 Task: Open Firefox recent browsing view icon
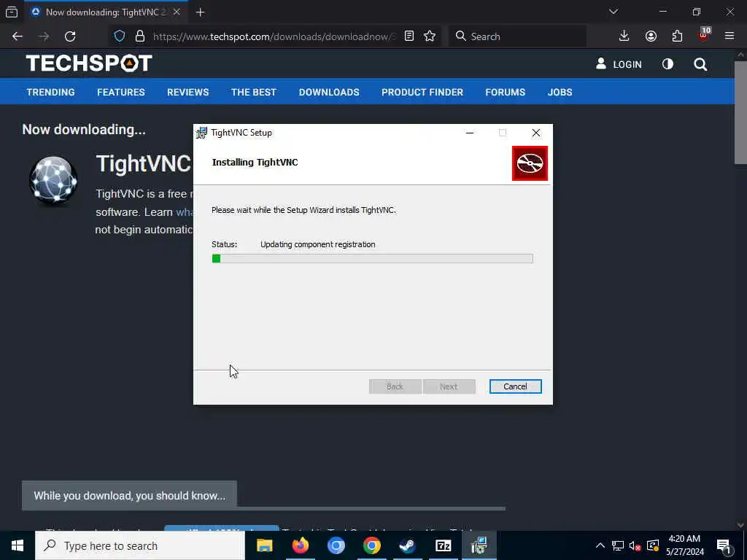12,12
